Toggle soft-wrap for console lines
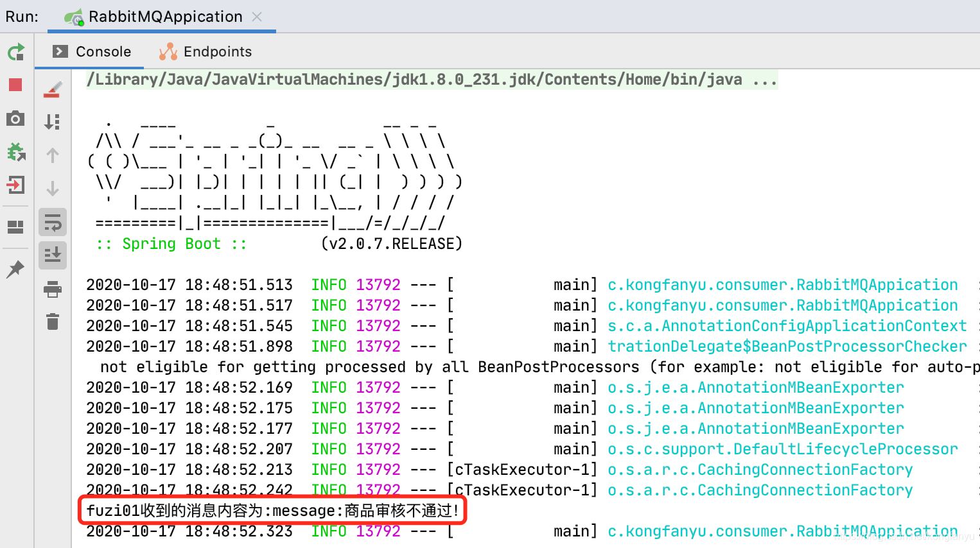The image size is (980, 548). [x=53, y=223]
